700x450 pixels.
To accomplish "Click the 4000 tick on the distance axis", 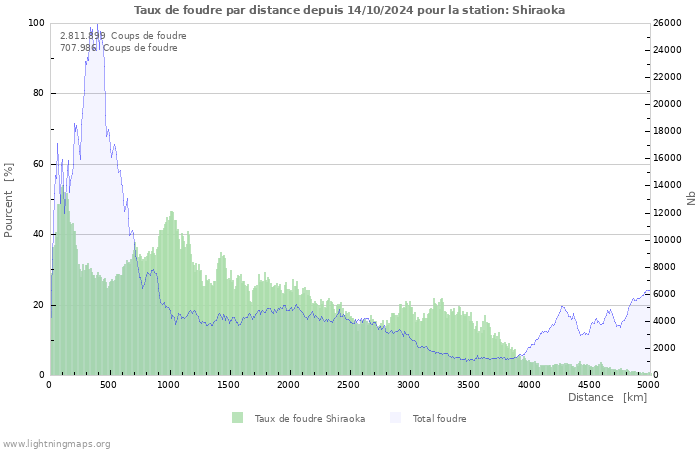I will 529,384.
